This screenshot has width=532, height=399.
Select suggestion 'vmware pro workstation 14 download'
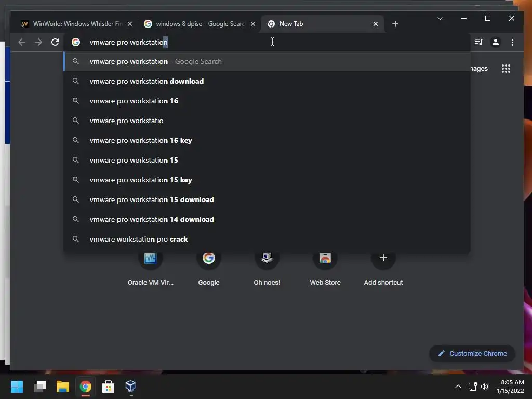(267, 219)
